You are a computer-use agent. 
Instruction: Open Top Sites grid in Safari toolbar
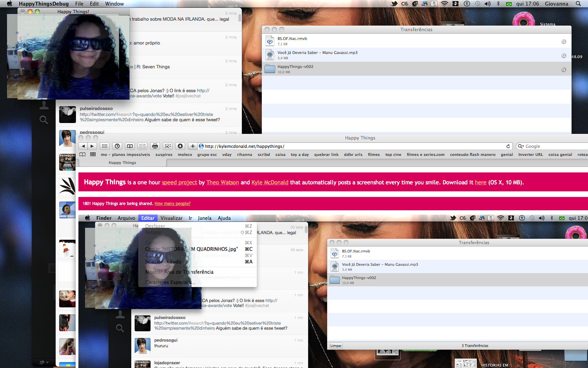[x=105, y=146]
